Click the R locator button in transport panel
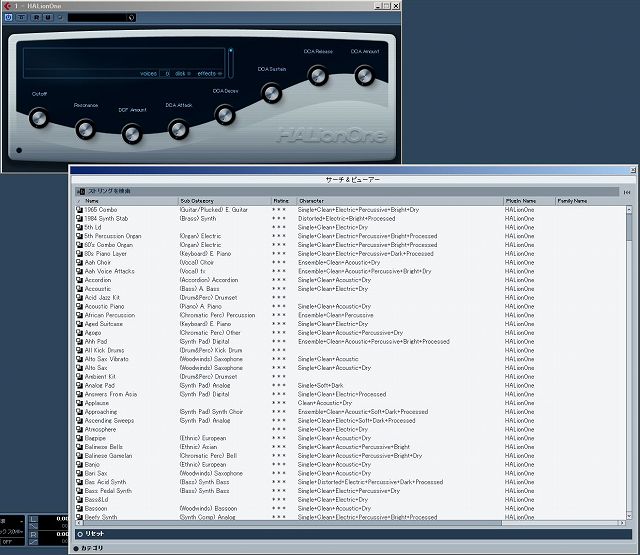640x555 pixels. (33, 534)
